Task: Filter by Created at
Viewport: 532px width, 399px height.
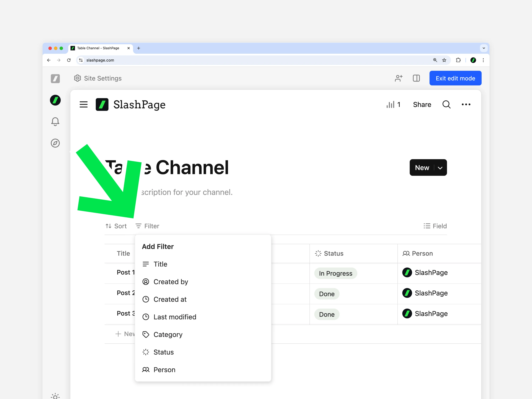Action: [203, 299]
